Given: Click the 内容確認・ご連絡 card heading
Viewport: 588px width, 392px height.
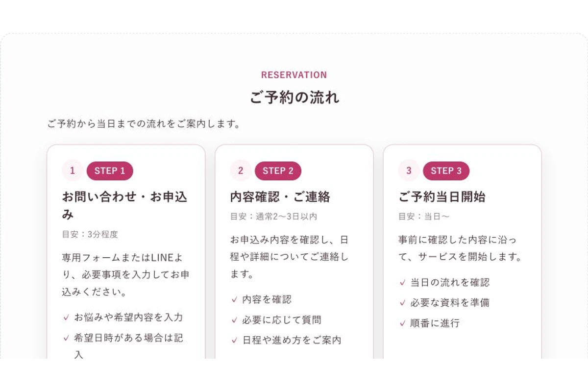Looking at the screenshot, I should coord(280,197).
